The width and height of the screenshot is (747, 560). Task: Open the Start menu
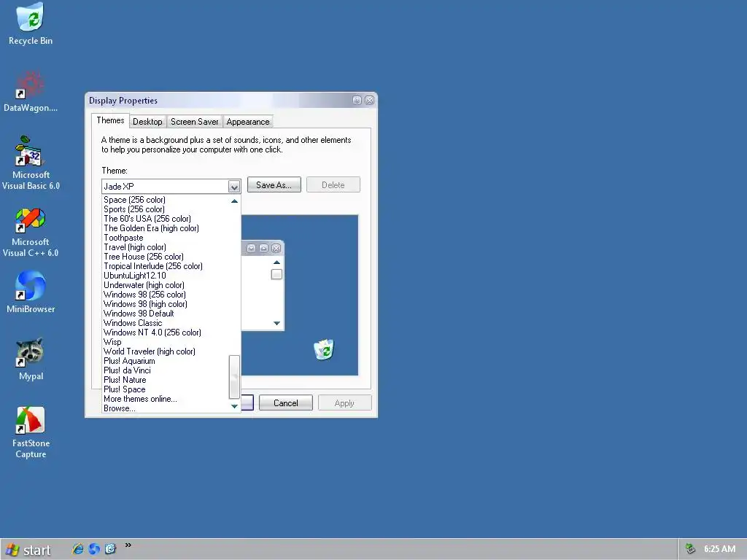[x=28, y=550]
